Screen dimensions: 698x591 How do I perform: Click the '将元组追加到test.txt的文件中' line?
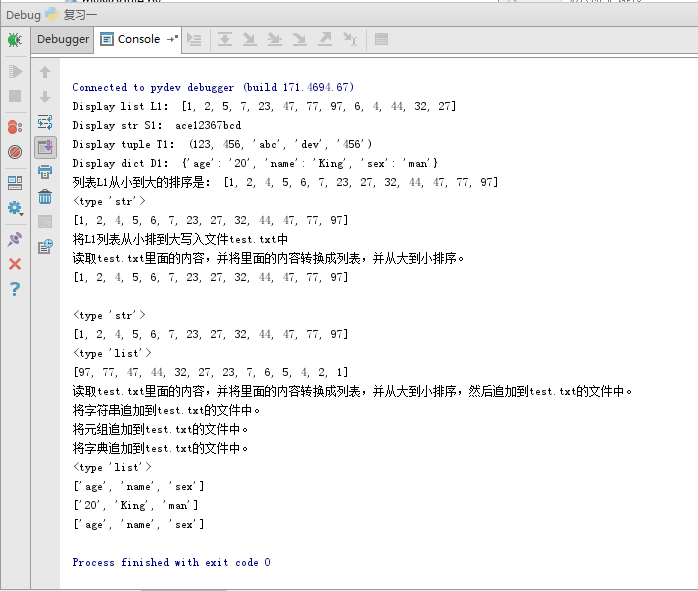point(160,429)
